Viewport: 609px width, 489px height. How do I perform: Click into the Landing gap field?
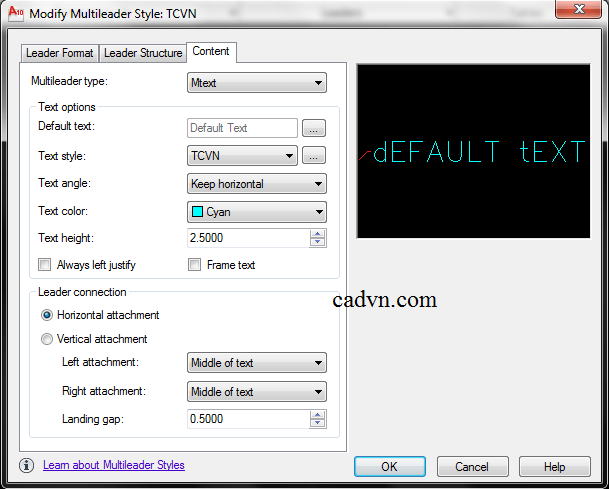[x=249, y=419]
